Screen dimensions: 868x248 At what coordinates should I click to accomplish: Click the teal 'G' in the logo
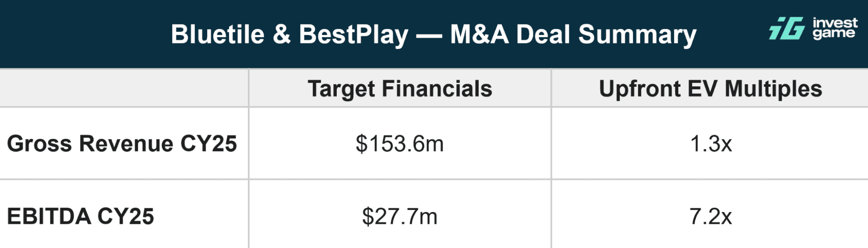point(794,28)
